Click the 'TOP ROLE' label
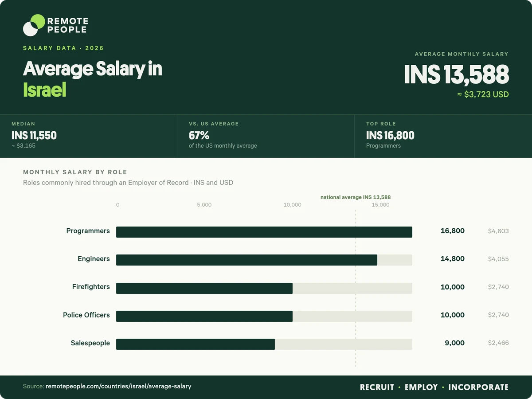 (381, 124)
